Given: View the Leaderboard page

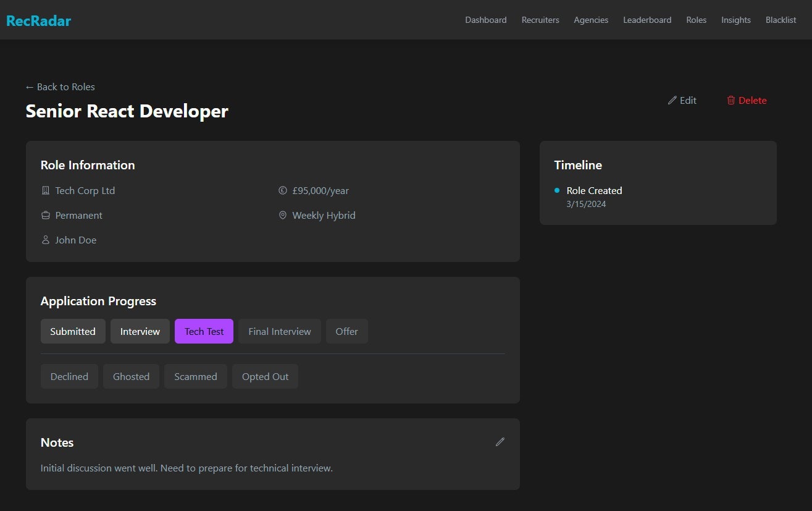Looking at the screenshot, I should [x=647, y=20].
